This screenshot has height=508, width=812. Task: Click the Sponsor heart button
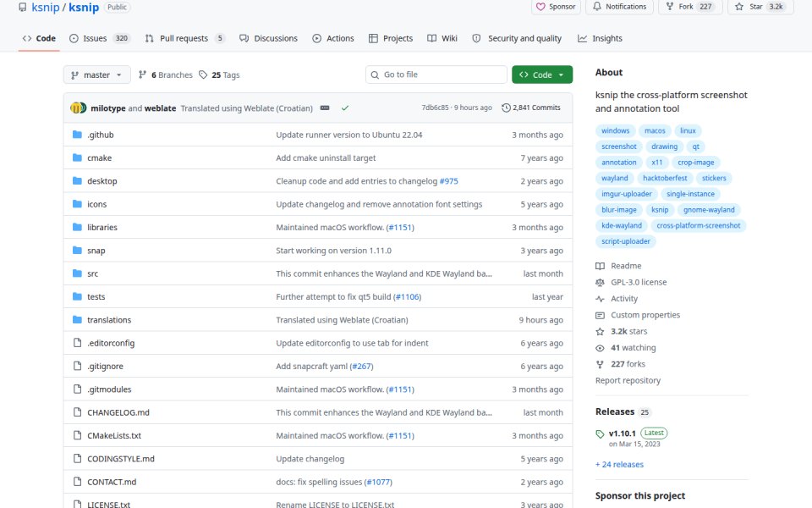pos(555,7)
